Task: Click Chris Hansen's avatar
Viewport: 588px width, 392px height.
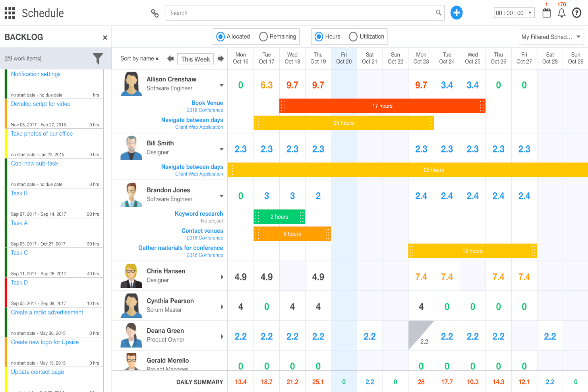Action: [x=132, y=276]
